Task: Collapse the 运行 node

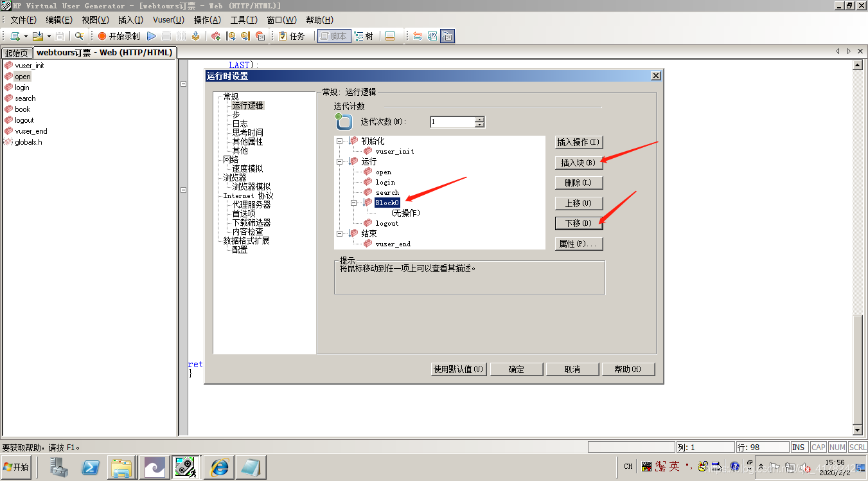Action: pyautogui.click(x=339, y=161)
